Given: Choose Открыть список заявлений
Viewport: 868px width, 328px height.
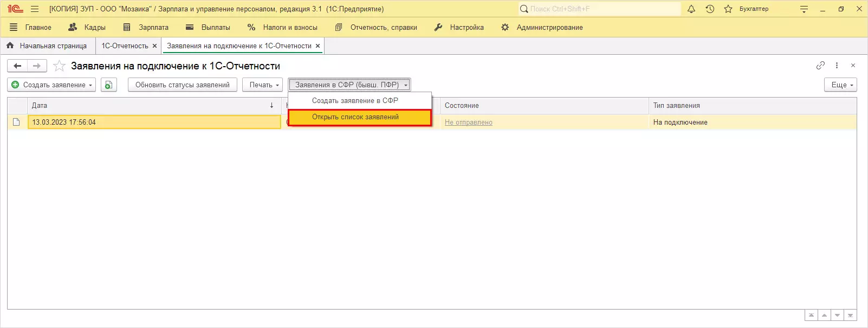Looking at the screenshot, I should (360, 117).
